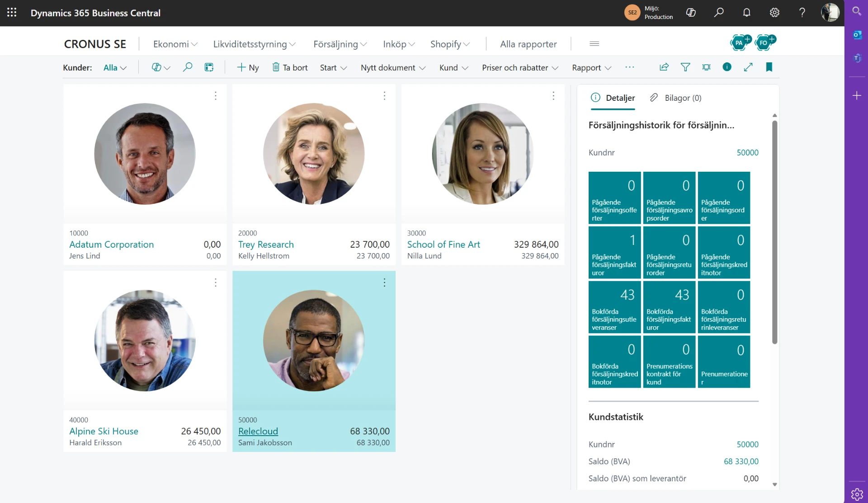Open the hamburger menu next to Alla rapporter
This screenshot has height=503, width=868.
point(594,44)
